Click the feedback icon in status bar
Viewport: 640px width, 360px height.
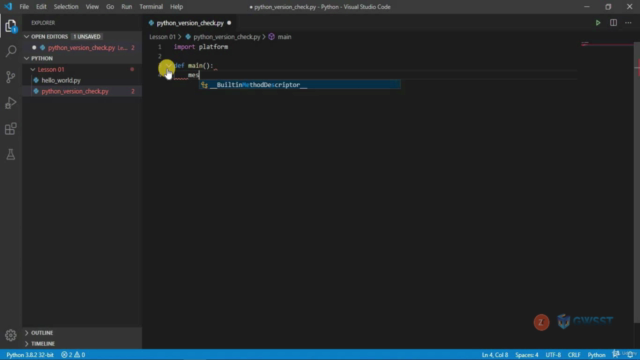[616, 354]
